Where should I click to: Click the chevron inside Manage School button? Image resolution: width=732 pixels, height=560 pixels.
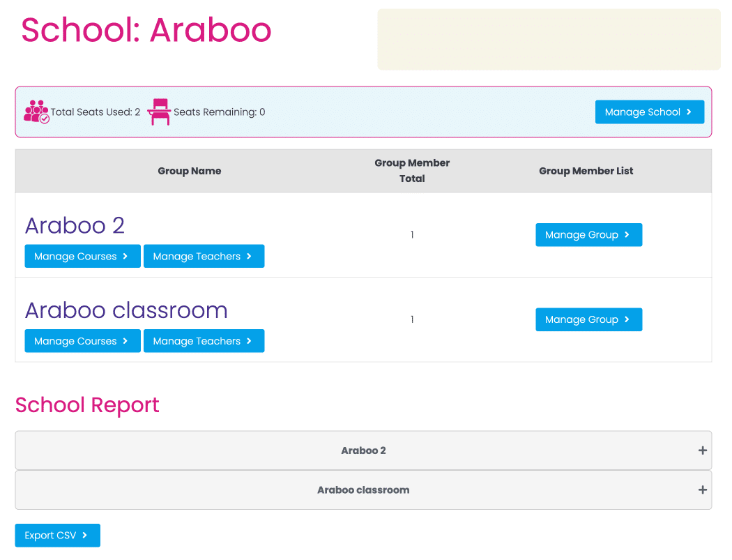[689, 112]
